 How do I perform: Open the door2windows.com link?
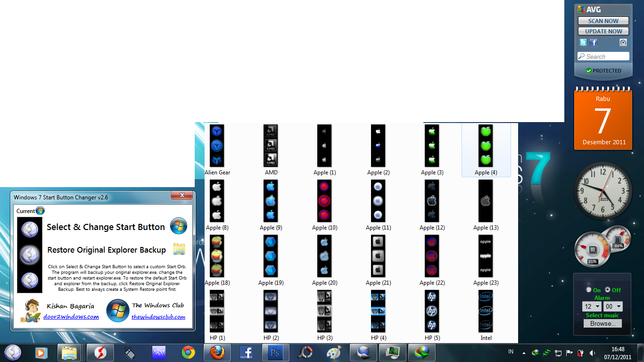point(71,317)
